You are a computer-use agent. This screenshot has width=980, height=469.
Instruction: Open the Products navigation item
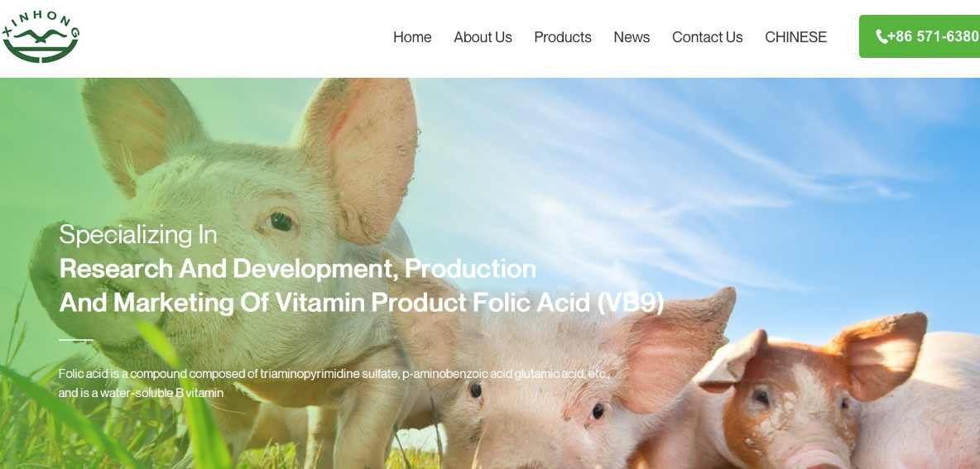point(563,37)
